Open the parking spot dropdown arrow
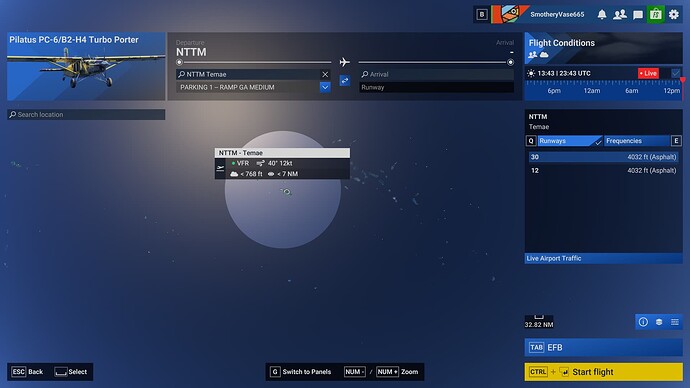The image size is (690, 388). pyautogui.click(x=325, y=87)
